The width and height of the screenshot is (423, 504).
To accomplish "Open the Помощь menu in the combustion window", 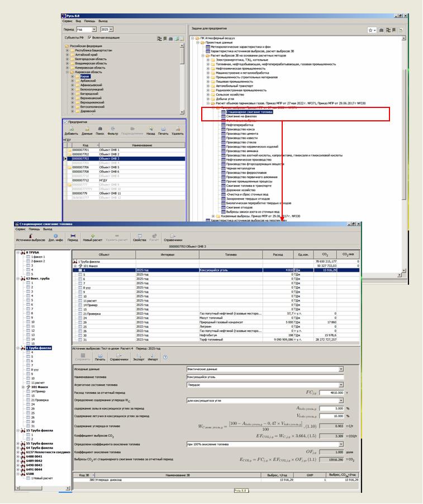I will 34,229.
